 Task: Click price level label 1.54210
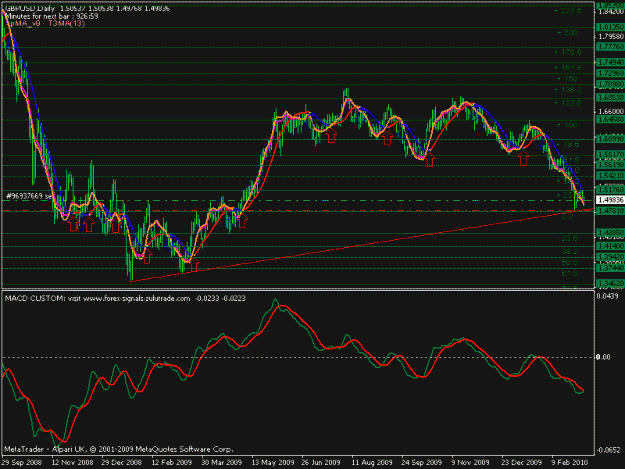[x=610, y=175]
